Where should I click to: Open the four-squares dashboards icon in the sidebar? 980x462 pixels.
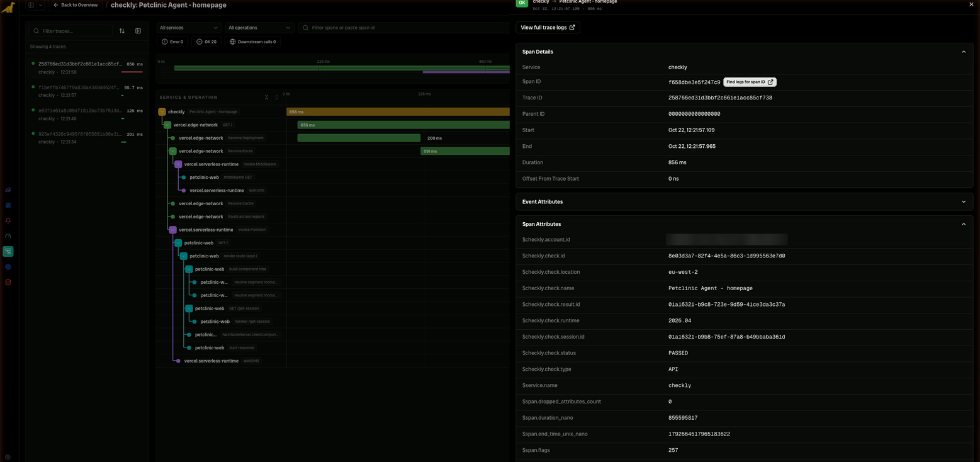pos(8,205)
